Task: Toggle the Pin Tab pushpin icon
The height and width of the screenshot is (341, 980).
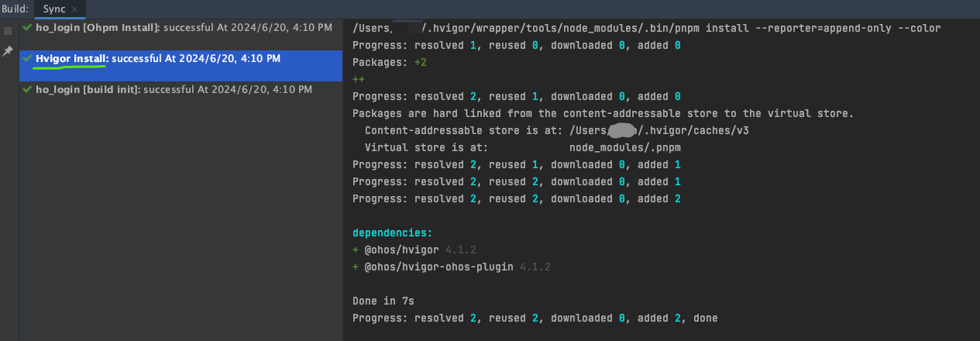Action: click(8, 51)
